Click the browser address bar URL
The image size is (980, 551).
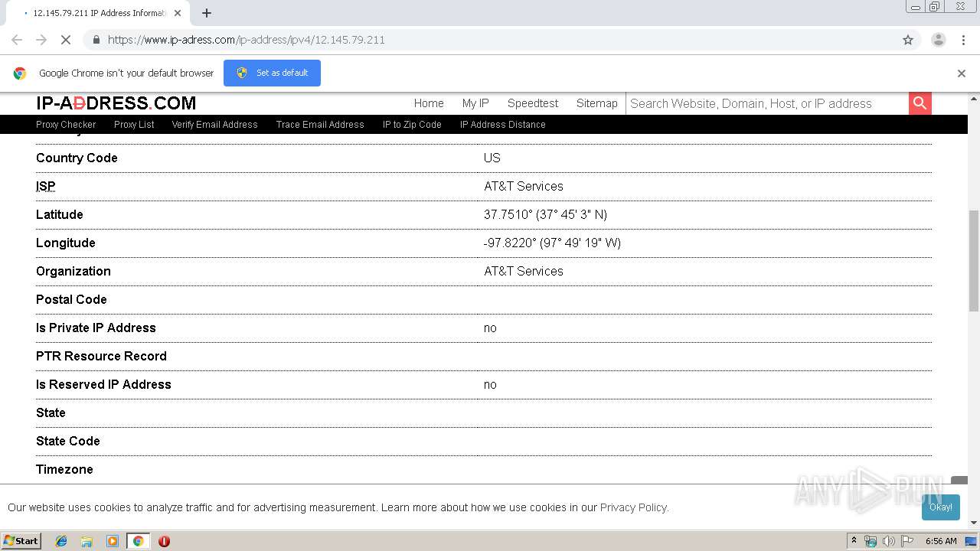[246, 40]
